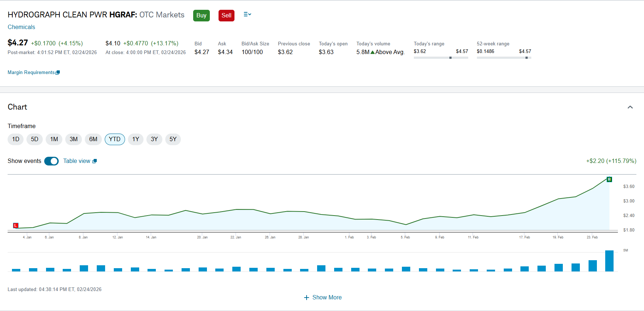Select the 1Y timeframe
The image size is (644, 311).
(x=136, y=139)
